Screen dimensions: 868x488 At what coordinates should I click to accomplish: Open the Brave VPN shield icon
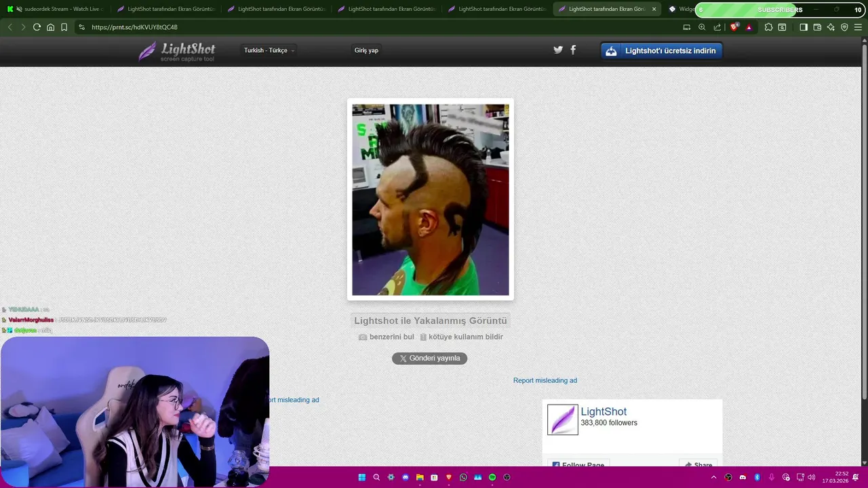(x=844, y=27)
